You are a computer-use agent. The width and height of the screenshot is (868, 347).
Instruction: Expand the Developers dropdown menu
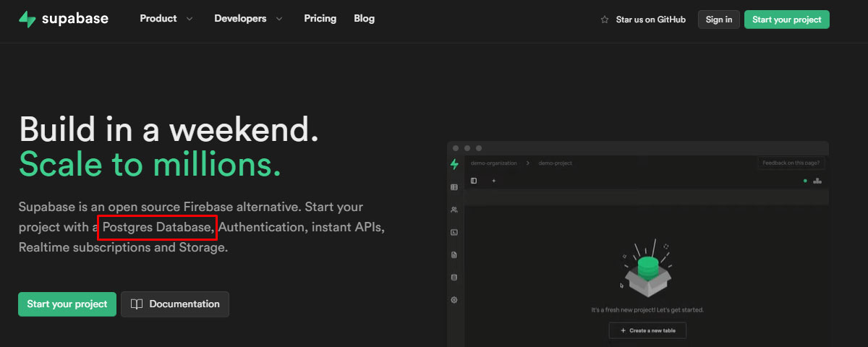point(248,19)
